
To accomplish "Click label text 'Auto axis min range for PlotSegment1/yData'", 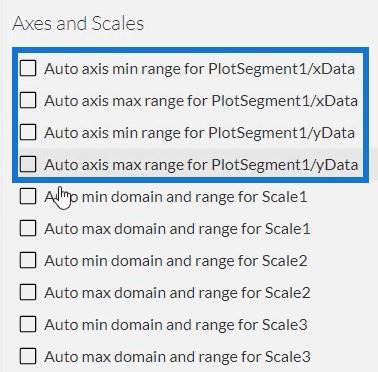I will pyautogui.click(x=199, y=133).
